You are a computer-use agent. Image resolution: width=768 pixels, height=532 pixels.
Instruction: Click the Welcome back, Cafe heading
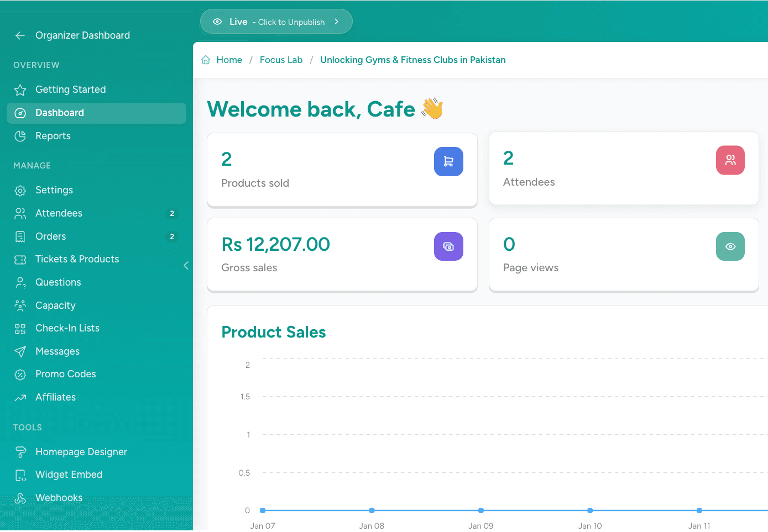(x=325, y=109)
